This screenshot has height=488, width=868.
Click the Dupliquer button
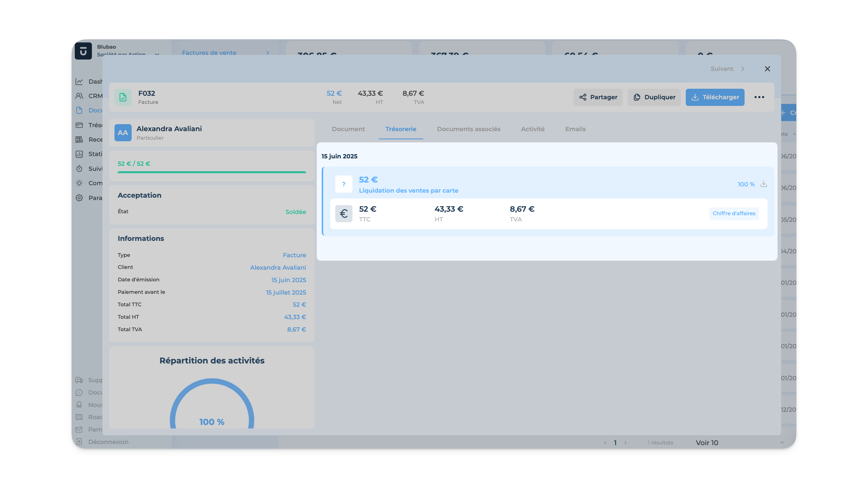click(x=654, y=97)
